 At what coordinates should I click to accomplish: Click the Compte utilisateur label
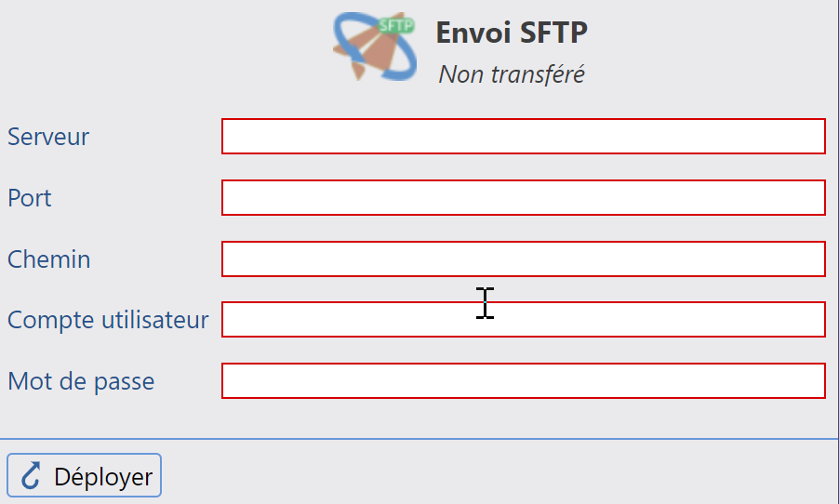(x=108, y=320)
